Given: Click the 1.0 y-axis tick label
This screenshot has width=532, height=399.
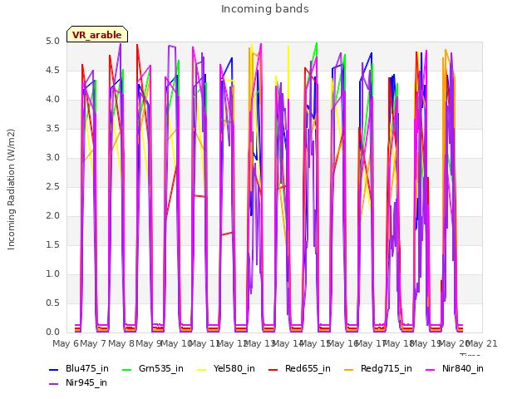Looking at the screenshot, I should [x=52, y=274].
